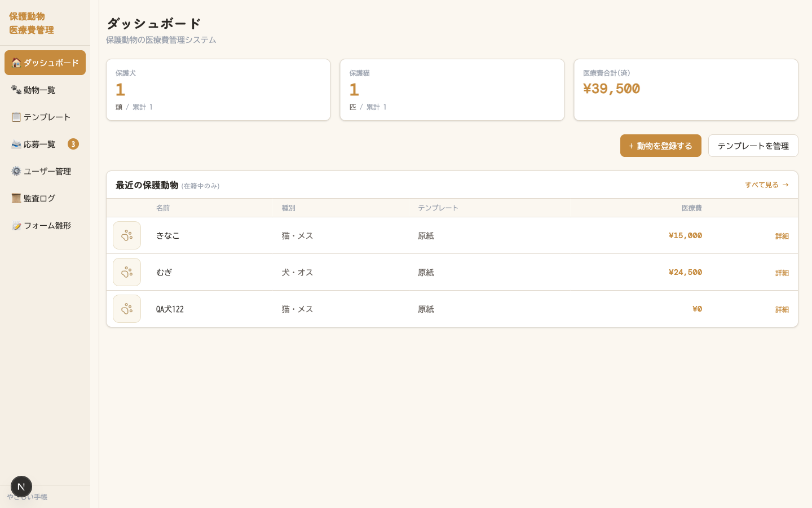This screenshot has width=812, height=508.
Task: Click the paw icon beside 動物一覧
Action: (x=16, y=90)
